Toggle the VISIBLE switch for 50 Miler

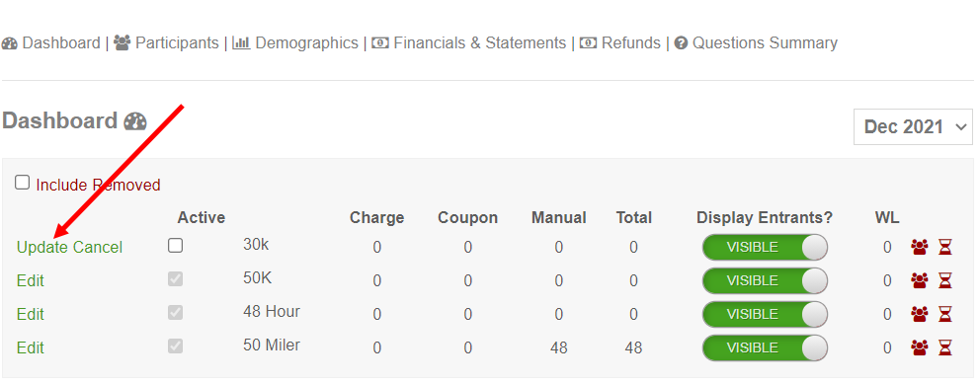765,347
